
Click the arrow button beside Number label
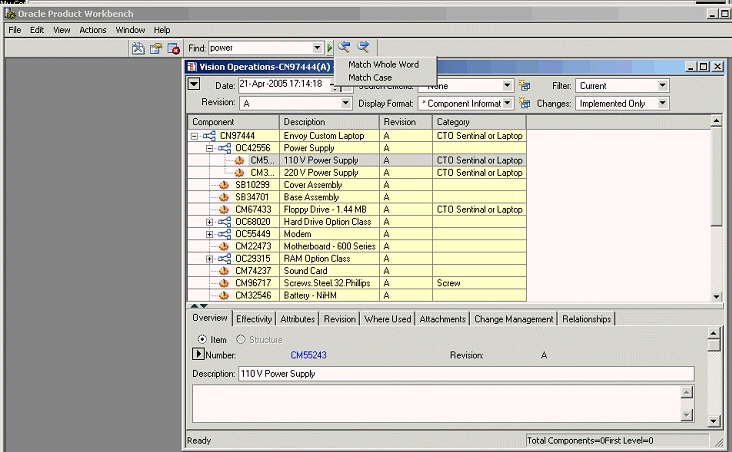(x=198, y=354)
